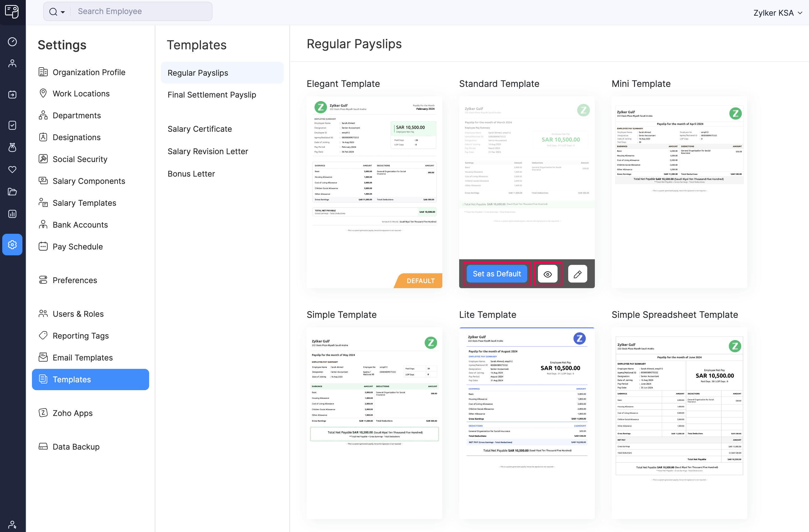Switch to Final Settlement Payslip templates
Screen dimensions: 809x532
tap(212, 95)
